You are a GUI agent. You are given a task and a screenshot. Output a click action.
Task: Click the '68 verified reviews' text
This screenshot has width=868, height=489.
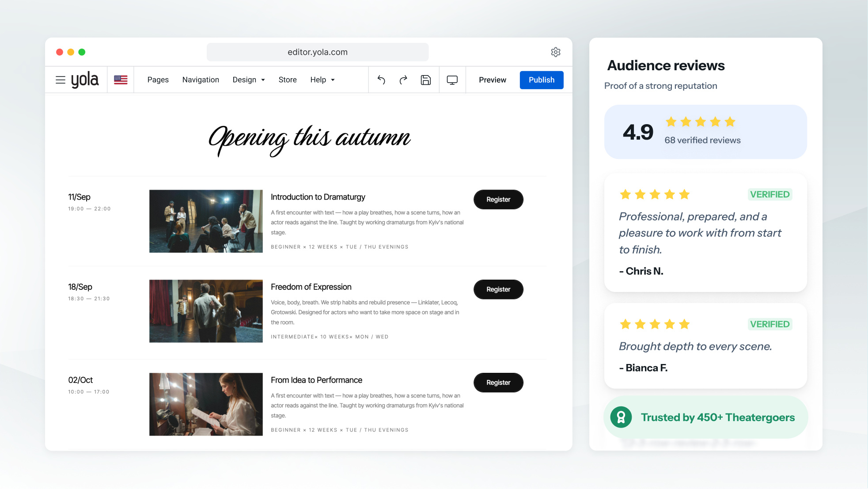(702, 140)
